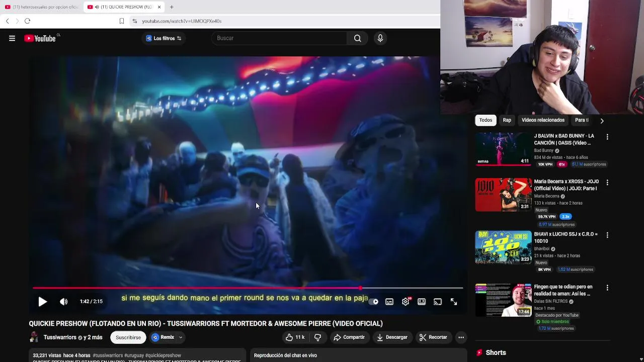
Task: Click the youtube.com address bar URL
Action: pos(182,21)
